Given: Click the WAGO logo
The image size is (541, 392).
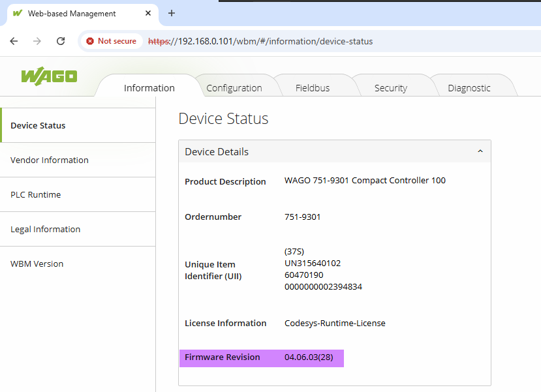Looking at the screenshot, I should 49,76.
